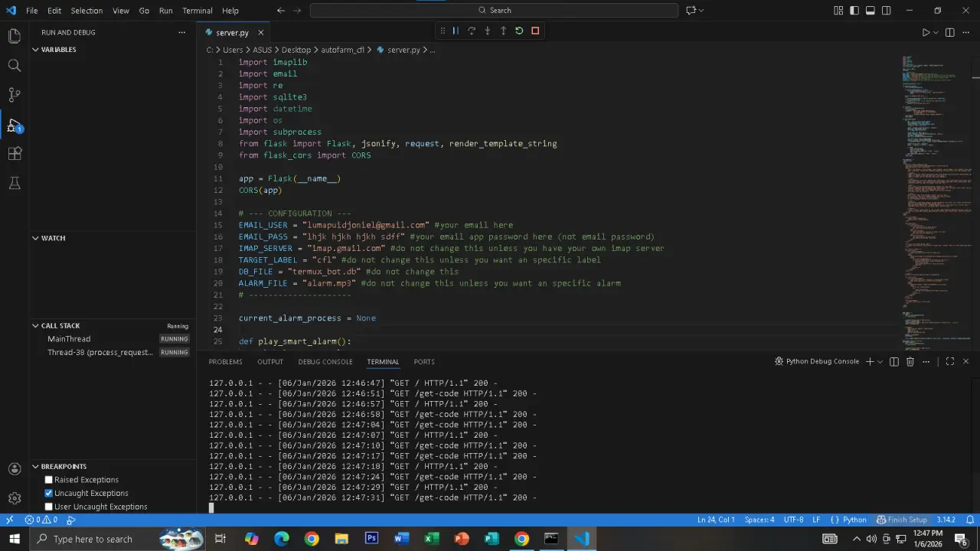980x551 pixels.
Task: Open the Copilot chat dropdown
Action: pyautogui.click(x=701, y=11)
